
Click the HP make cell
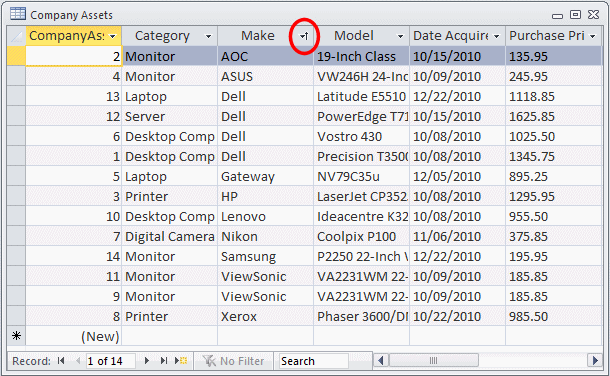265,196
